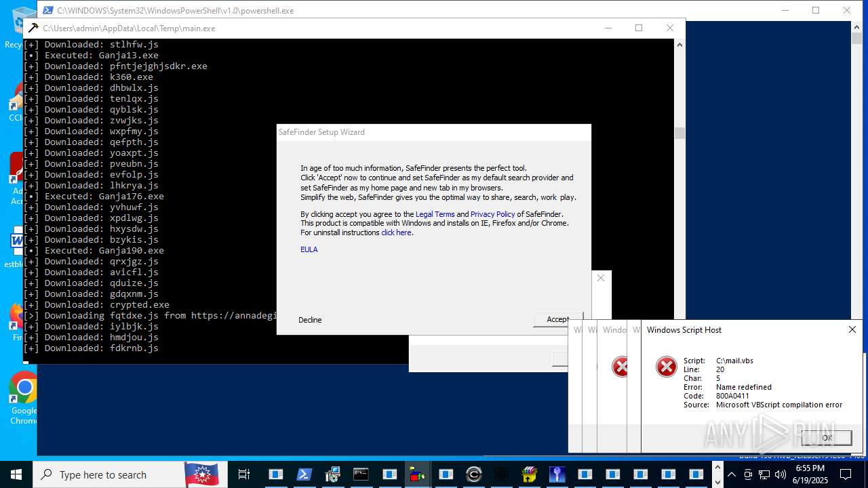Click console line 'Downloaded: fdkrnb.js'
Screen dimensions: 868x488
[91, 348]
